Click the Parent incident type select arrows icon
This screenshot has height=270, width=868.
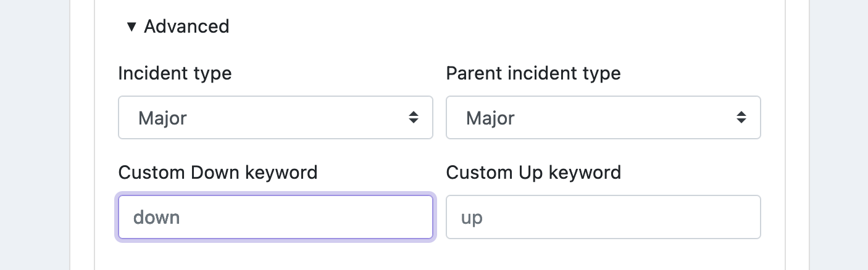point(741,117)
